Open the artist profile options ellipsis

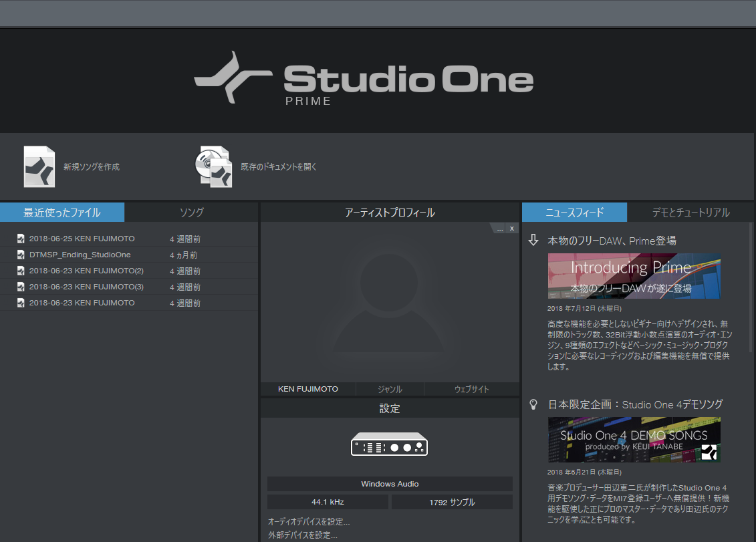500,229
